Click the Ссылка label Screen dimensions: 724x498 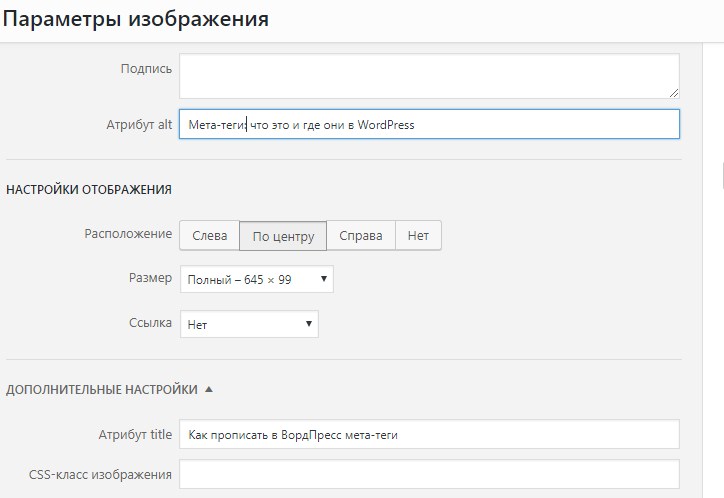pyautogui.click(x=150, y=323)
